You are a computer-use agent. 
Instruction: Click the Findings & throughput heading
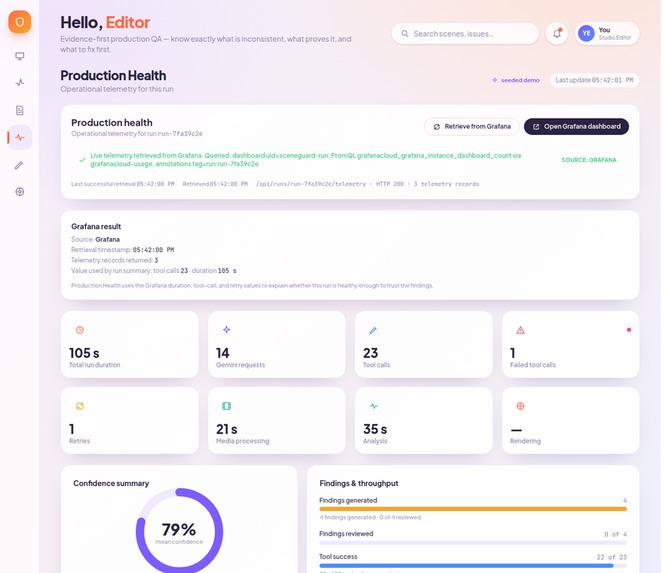click(x=359, y=483)
